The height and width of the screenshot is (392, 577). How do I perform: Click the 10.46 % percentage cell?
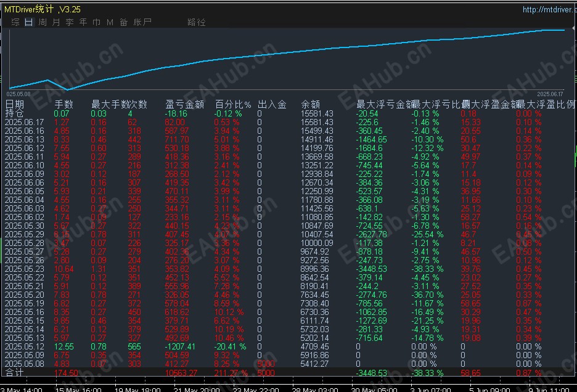[x=229, y=338]
